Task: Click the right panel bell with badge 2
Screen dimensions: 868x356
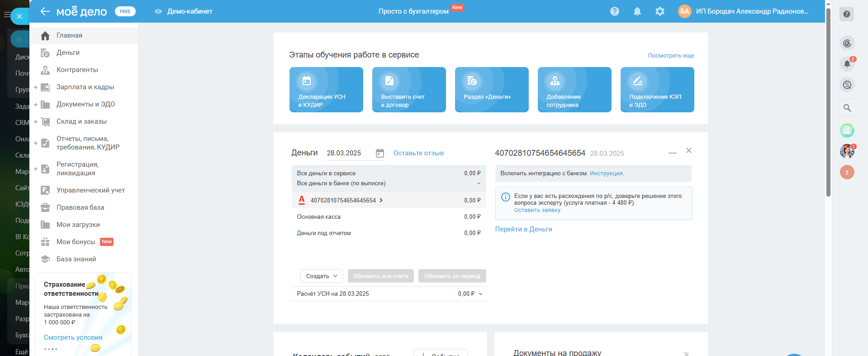Action: pos(847,64)
